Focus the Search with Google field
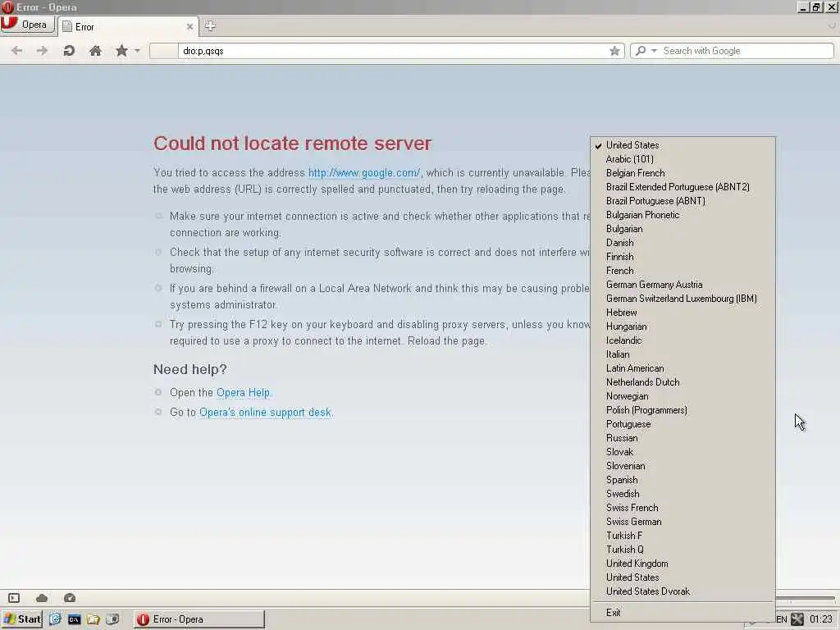This screenshot has height=630, width=840. pos(746,51)
